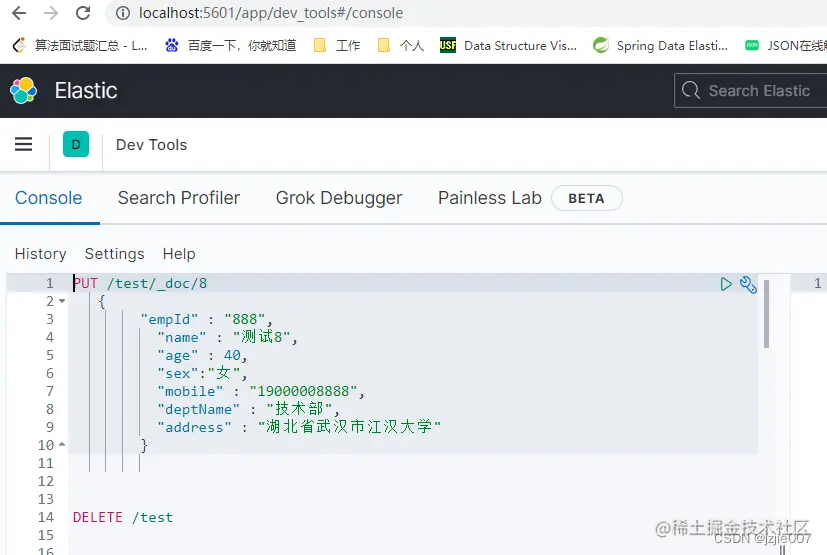View site information icon in address bar
Screen dimensions: 827x555
click(x=123, y=13)
